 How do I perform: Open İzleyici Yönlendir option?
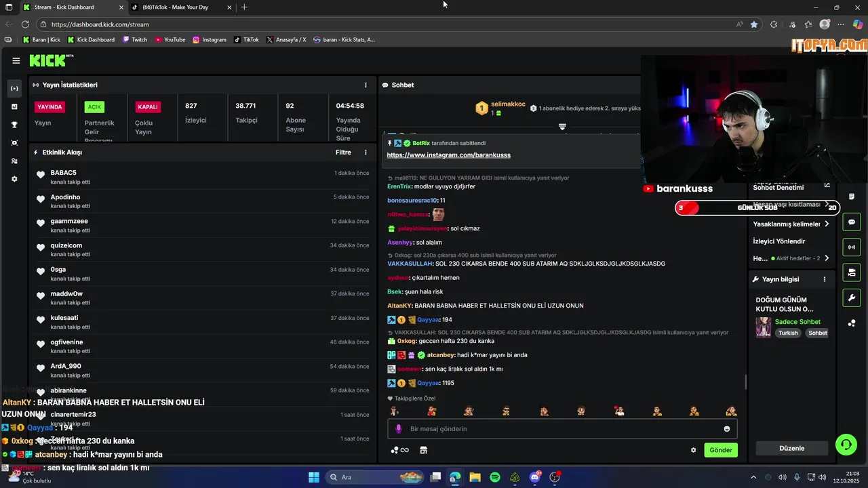coord(779,241)
